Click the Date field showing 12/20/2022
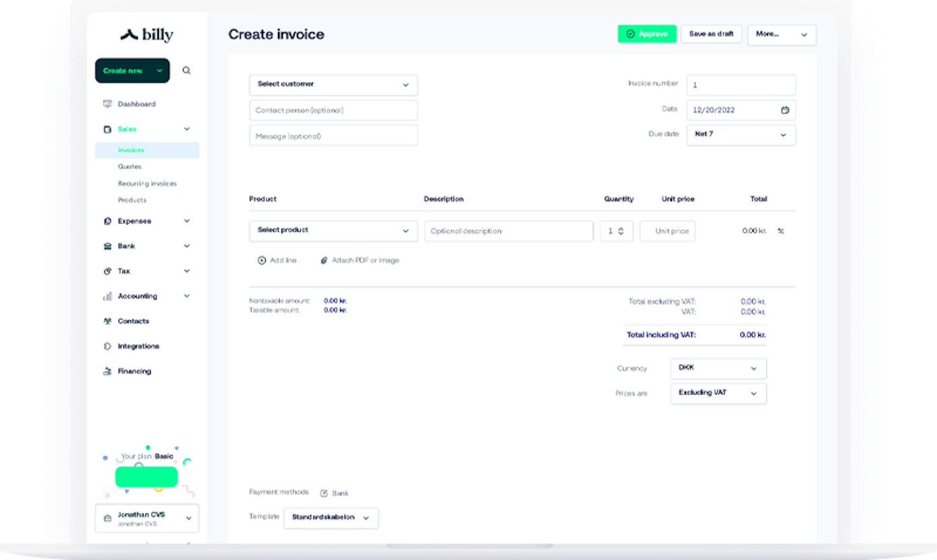The width and height of the screenshot is (937, 560). coord(741,110)
